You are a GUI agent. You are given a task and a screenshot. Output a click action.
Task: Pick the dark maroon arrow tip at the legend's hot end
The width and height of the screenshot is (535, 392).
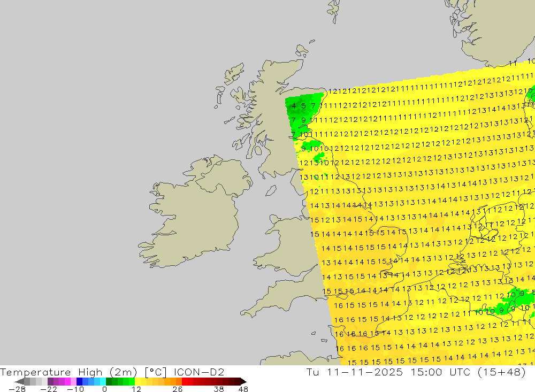pos(243,381)
